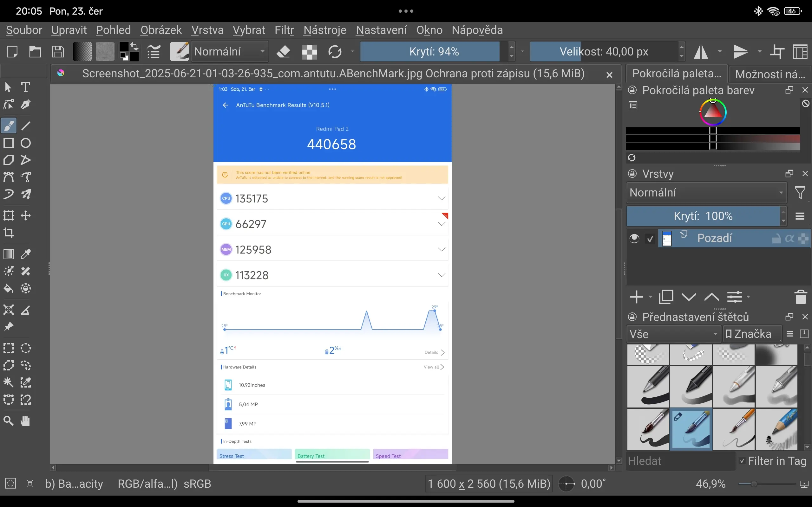Toggle the Filter in Tag checkbox
The image size is (812, 507).
click(743, 461)
